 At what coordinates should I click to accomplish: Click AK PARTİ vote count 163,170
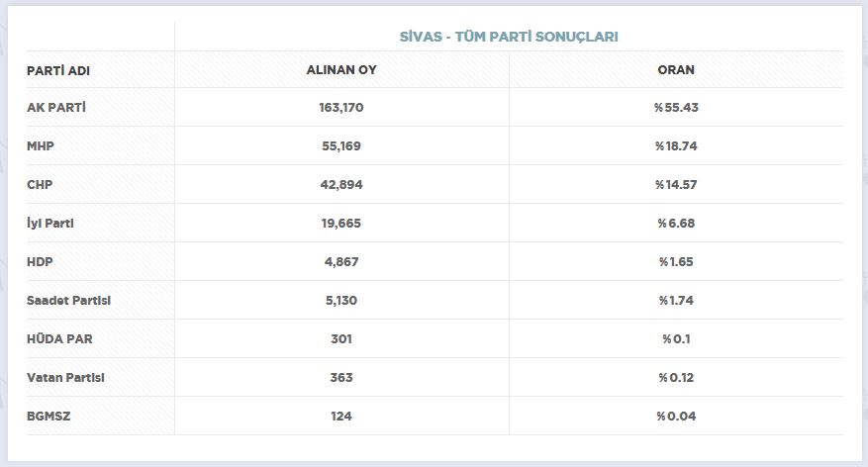[341, 107]
